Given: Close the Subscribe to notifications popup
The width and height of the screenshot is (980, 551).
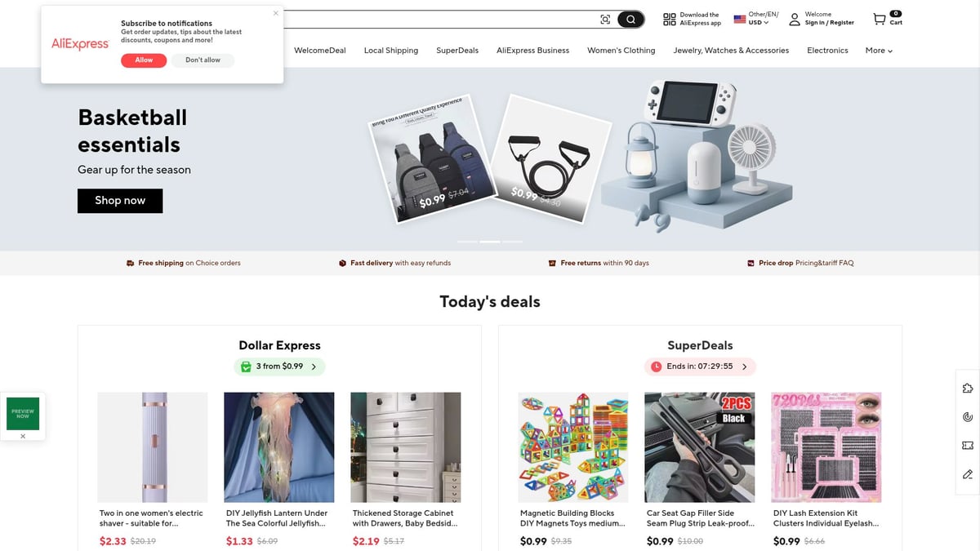Looking at the screenshot, I should click(275, 13).
